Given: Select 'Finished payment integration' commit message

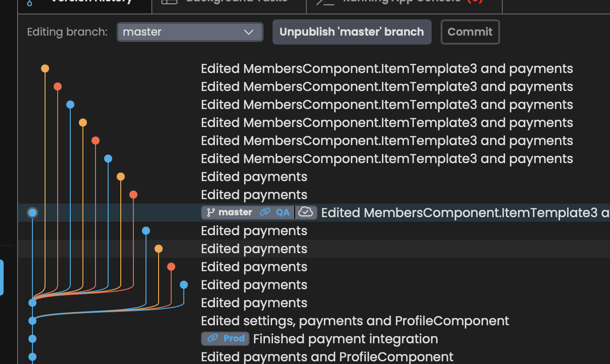Looking at the screenshot, I should pos(346,339).
